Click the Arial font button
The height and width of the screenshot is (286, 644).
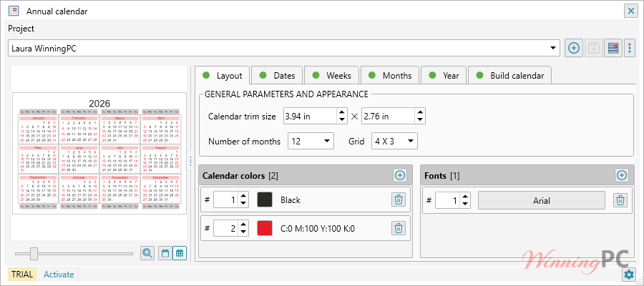pyautogui.click(x=542, y=201)
